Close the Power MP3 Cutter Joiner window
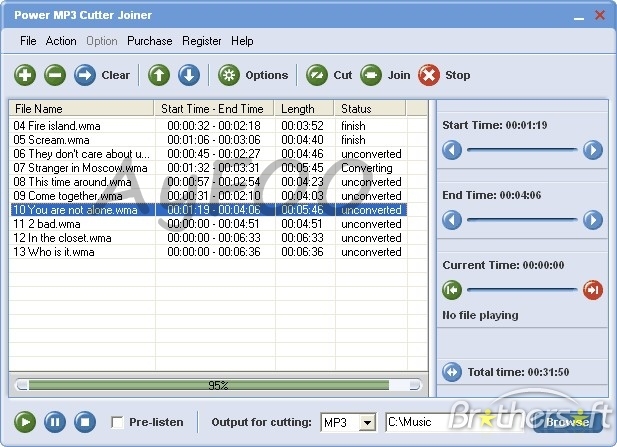The height and width of the screenshot is (447, 617). point(600,15)
